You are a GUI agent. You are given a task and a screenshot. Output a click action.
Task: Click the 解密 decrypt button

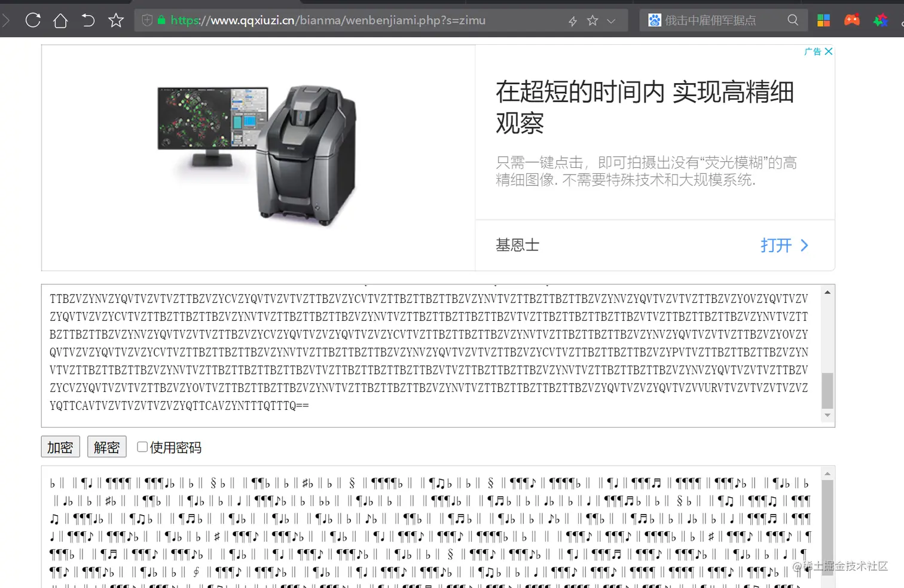click(107, 447)
